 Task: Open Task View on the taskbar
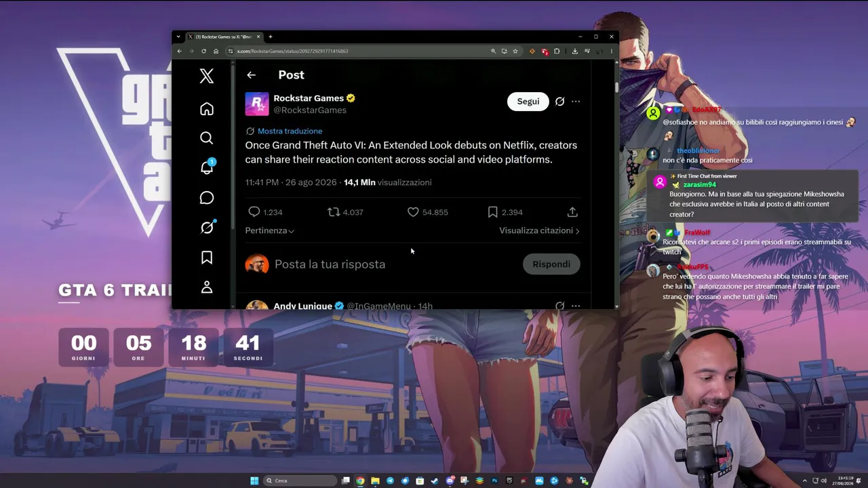[346, 481]
